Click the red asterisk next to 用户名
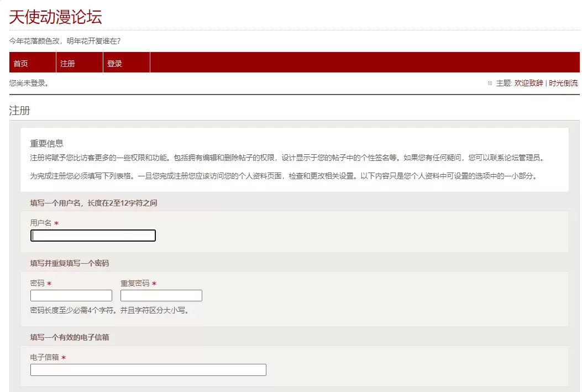This screenshot has width=582, height=392. point(56,223)
